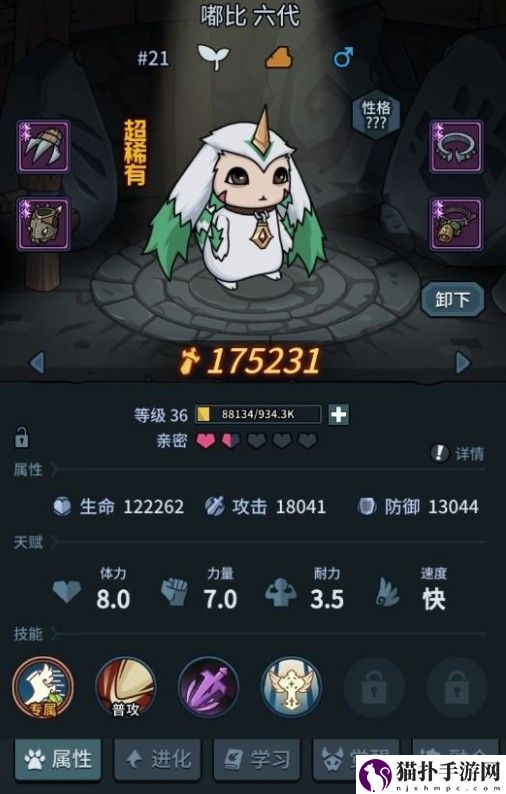This screenshot has height=794, width=506.
Task: Select the spiked collar equipment slot
Action: [456, 147]
